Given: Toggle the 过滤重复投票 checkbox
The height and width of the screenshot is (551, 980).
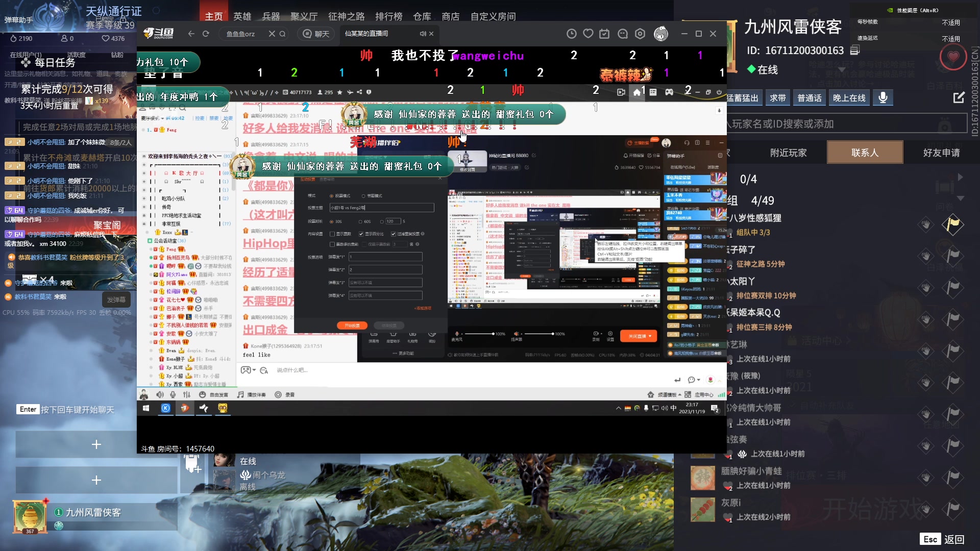Looking at the screenshot, I should pyautogui.click(x=394, y=234).
